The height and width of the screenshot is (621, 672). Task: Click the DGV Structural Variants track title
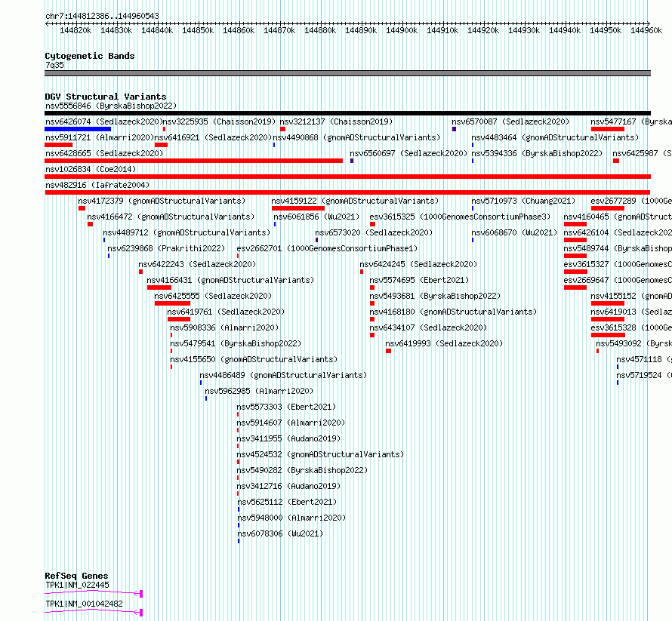coord(106,97)
